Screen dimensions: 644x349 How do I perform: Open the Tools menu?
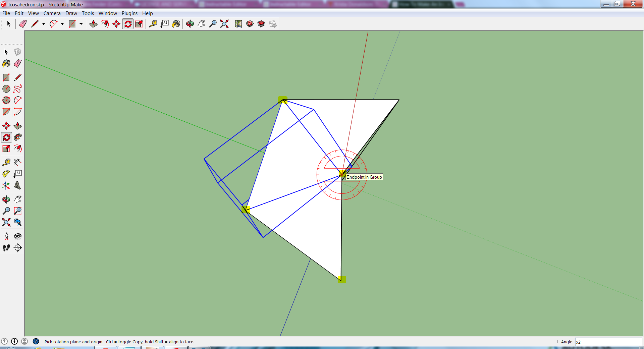pyautogui.click(x=88, y=13)
